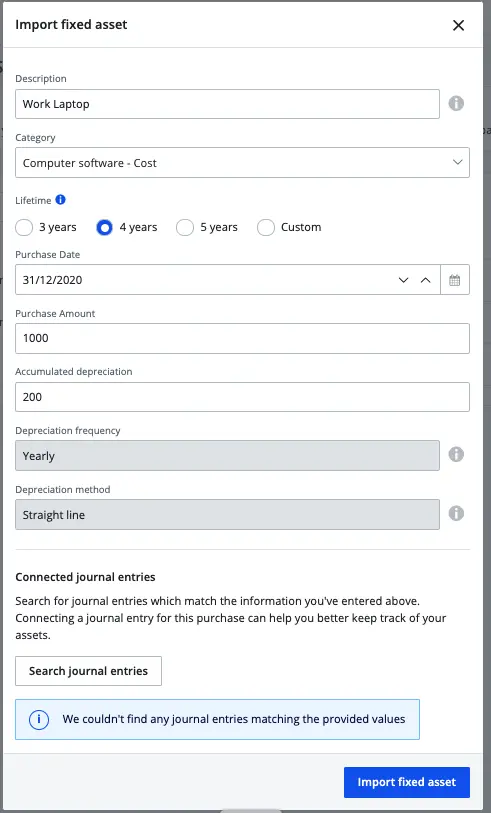Click the Accumulated depreciation field
Viewport: 491px width, 813px height.
[242, 397]
